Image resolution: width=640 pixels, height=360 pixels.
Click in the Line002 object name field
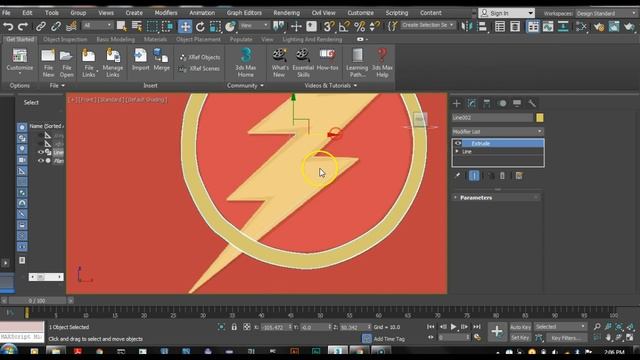(x=492, y=118)
